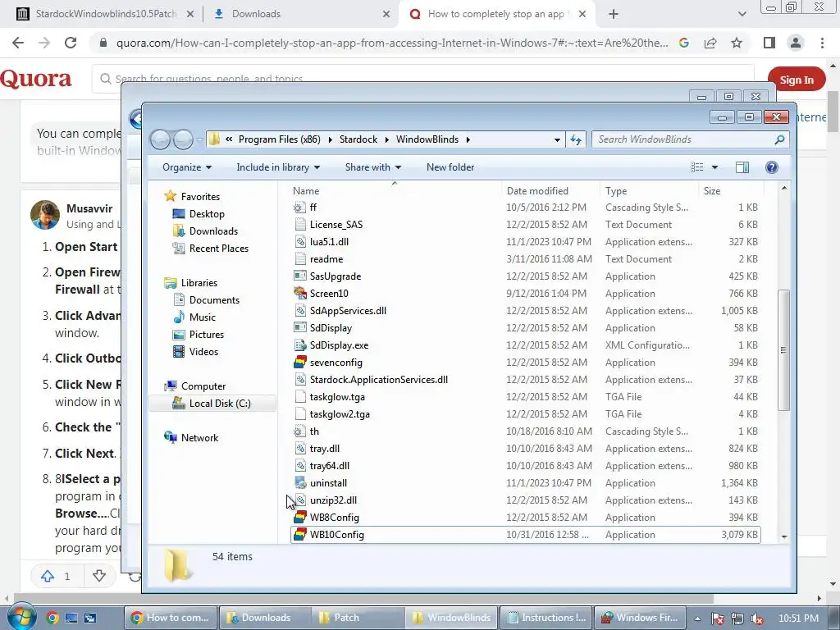
Task: Toggle the preview pane icon
Action: coord(742,167)
